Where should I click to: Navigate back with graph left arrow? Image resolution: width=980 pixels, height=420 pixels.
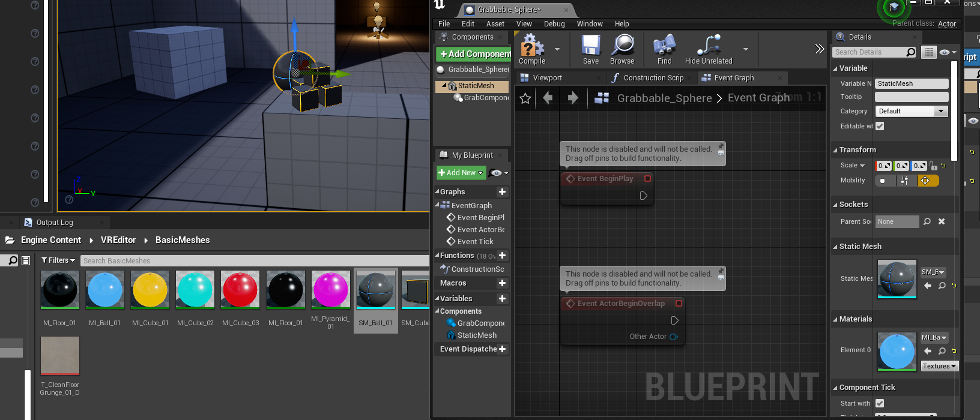click(548, 98)
